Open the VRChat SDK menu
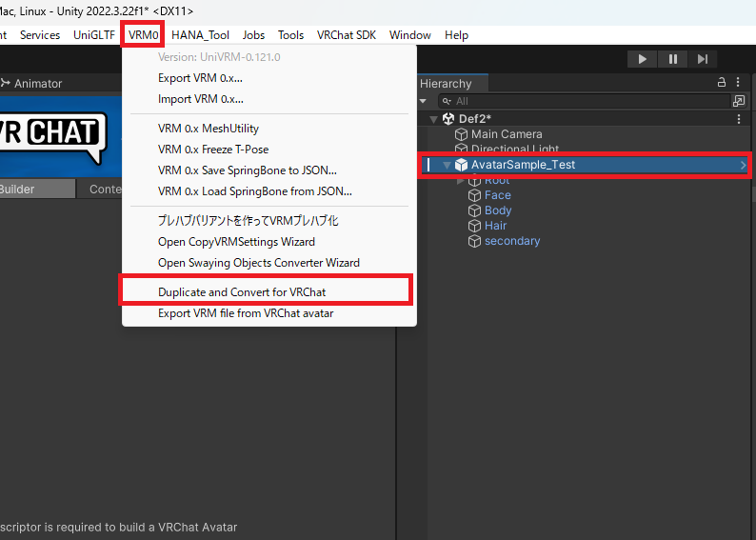 (x=347, y=35)
